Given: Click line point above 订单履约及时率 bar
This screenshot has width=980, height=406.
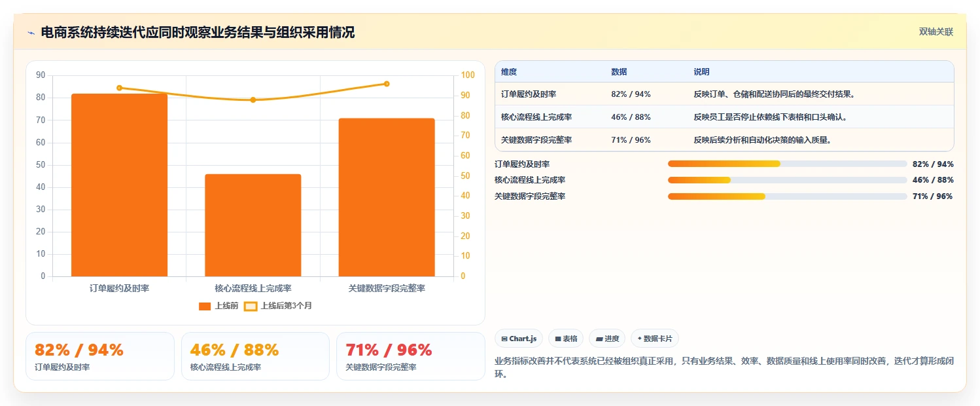Looking at the screenshot, I should point(119,88).
